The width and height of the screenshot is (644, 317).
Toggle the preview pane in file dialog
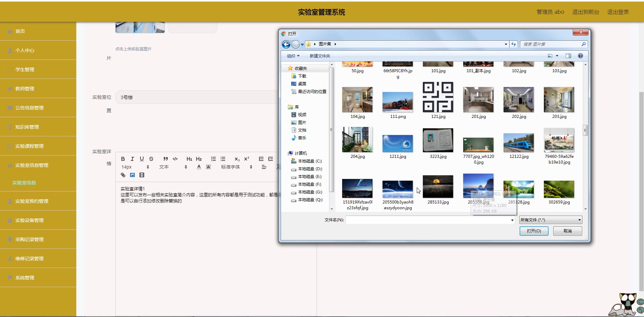pos(568,56)
